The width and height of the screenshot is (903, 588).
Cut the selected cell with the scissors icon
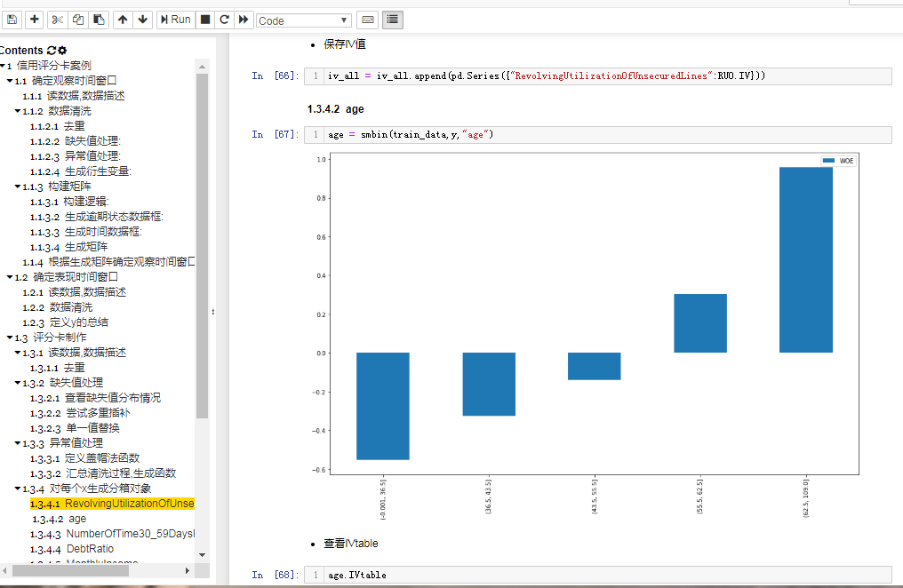click(57, 20)
